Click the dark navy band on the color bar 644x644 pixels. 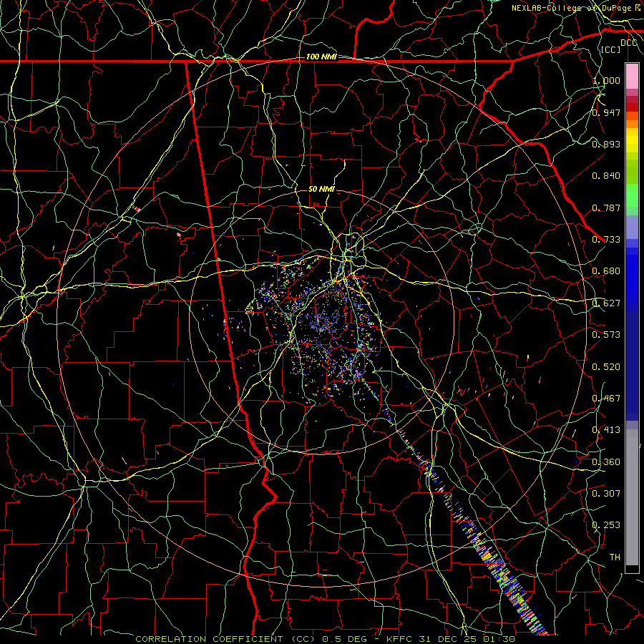[632, 366]
